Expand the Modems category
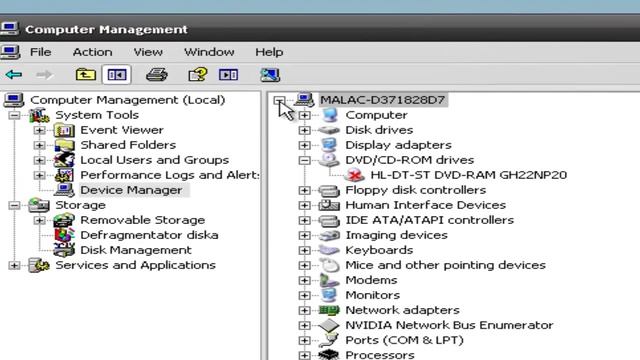This screenshot has height=360, width=640. pyautogui.click(x=304, y=280)
